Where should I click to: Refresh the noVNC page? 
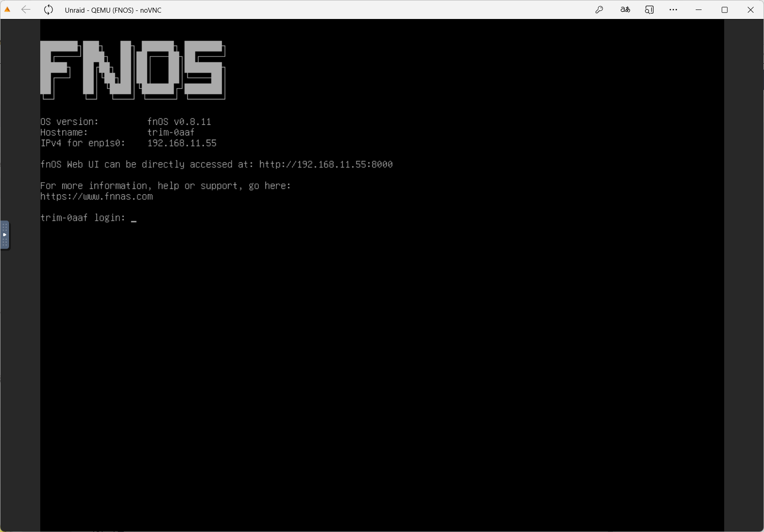coord(48,9)
